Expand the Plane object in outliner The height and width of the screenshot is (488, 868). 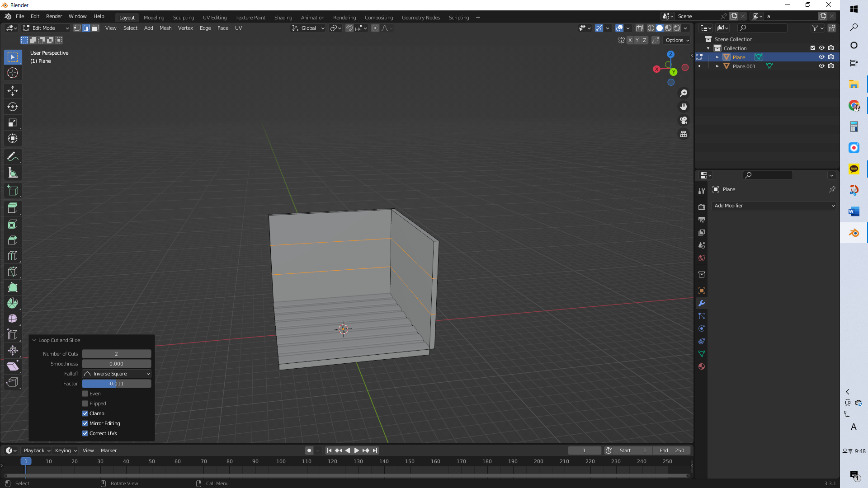(x=717, y=57)
